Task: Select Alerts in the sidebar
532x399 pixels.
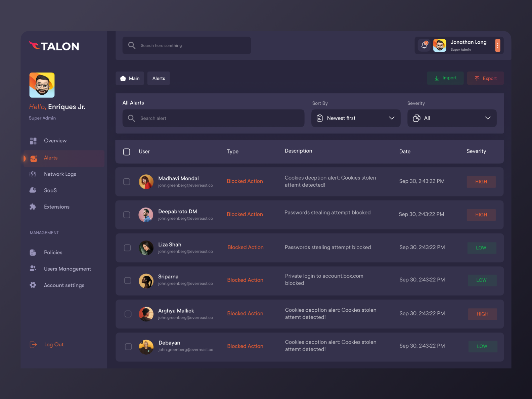Action: point(64,158)
